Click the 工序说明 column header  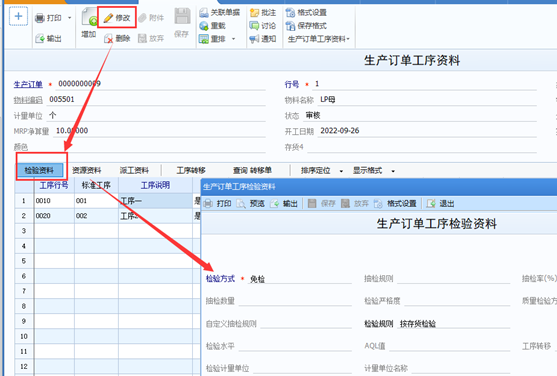156,186
